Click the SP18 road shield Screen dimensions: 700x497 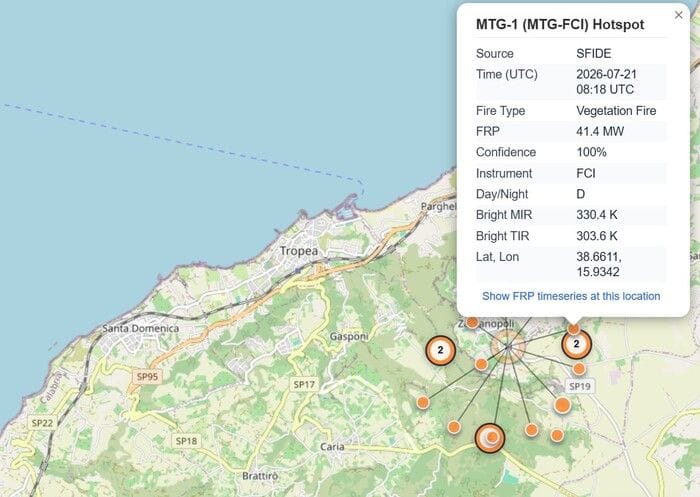[186, 441]
